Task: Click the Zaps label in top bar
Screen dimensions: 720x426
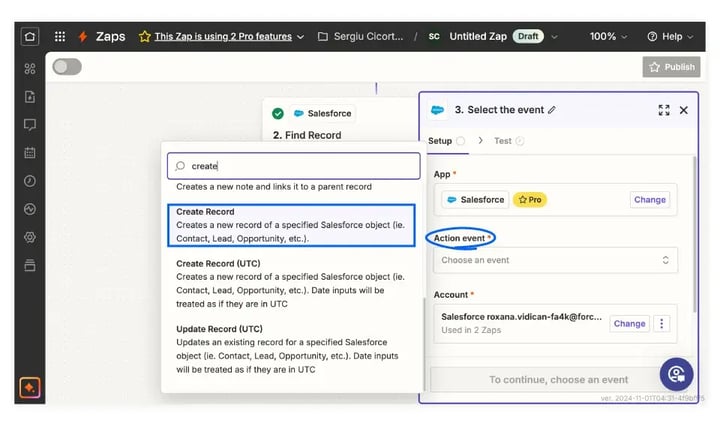Action: tap(110, 36)
